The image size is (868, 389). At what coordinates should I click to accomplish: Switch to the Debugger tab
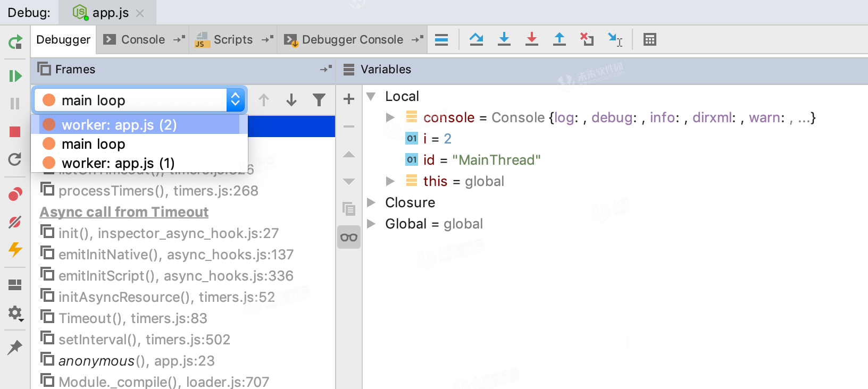click(63, 40)
